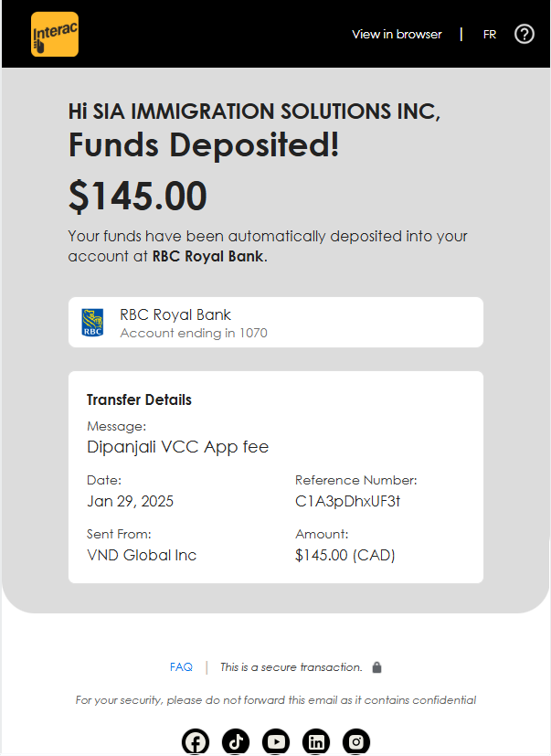This screenshot has height=756, width=551.
Task: Click the message Dipanjali VCC App fee
Action: click(177, 447)
